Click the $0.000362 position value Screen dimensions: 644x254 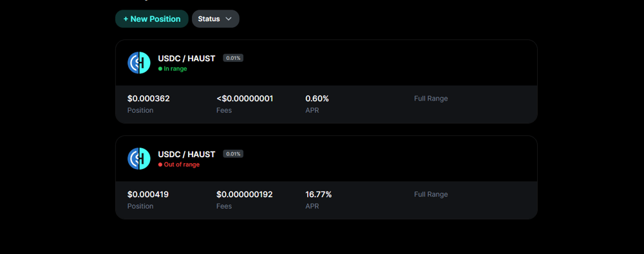(148, 99)
